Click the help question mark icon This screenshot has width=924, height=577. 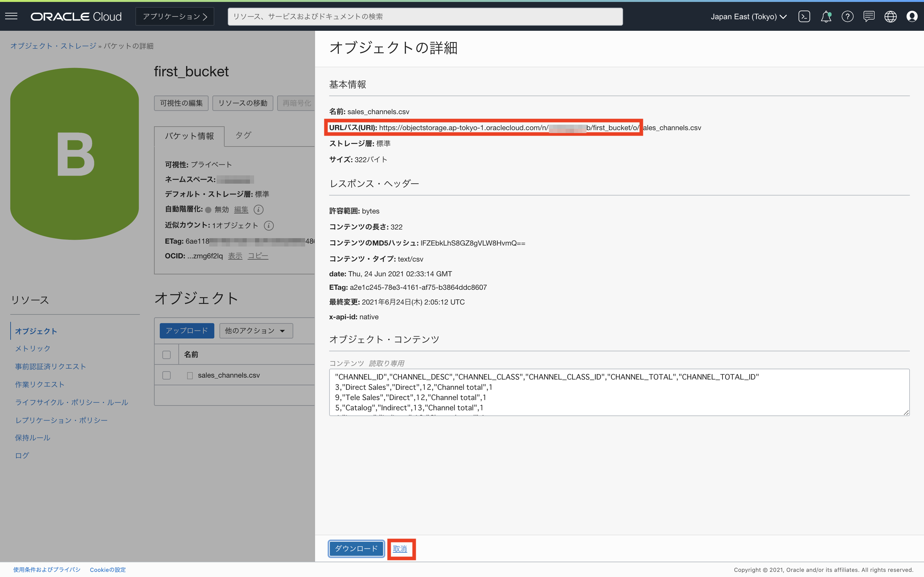click(847, 16)
